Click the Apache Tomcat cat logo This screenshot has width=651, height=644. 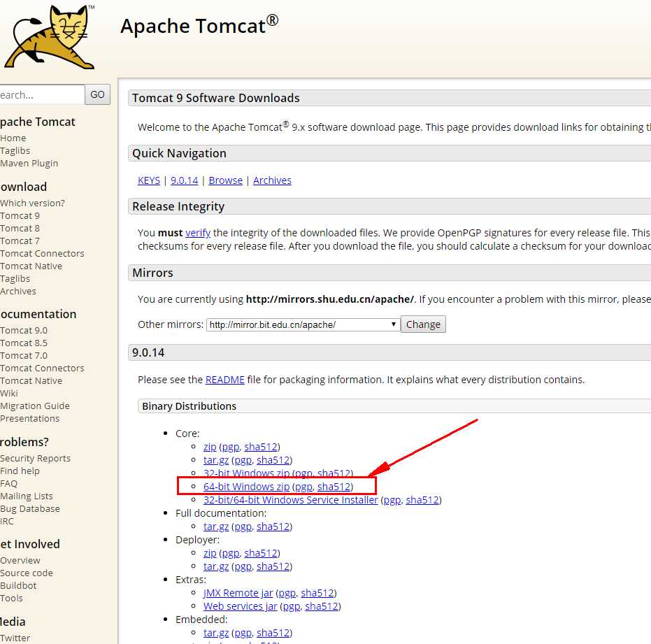(x=49, y=37)
